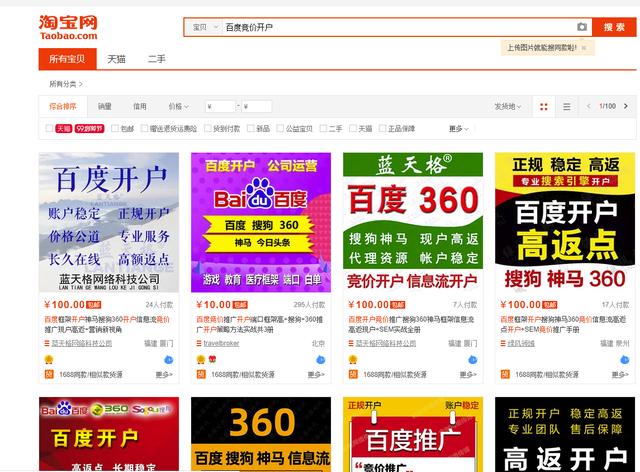This screenshot has height=472, width=640.
Task: Click the orange 搜索 search button
Action: point(614,27)
